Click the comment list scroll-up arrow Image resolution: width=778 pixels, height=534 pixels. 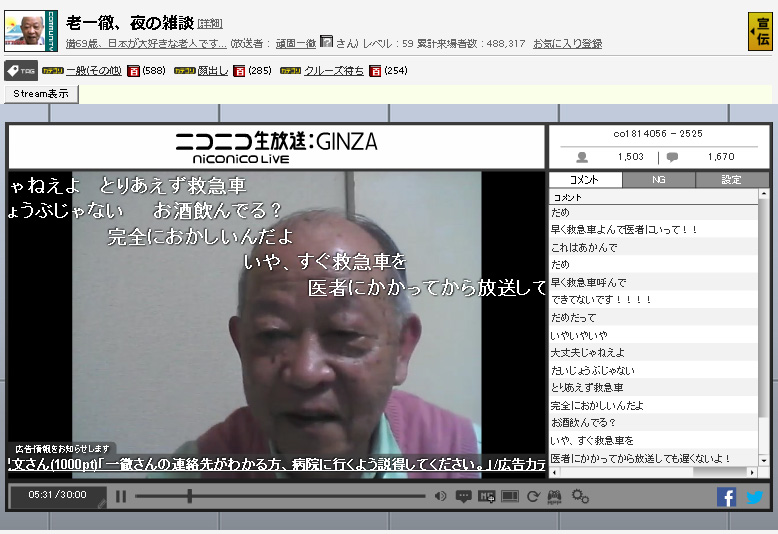[x=764, y=194]
